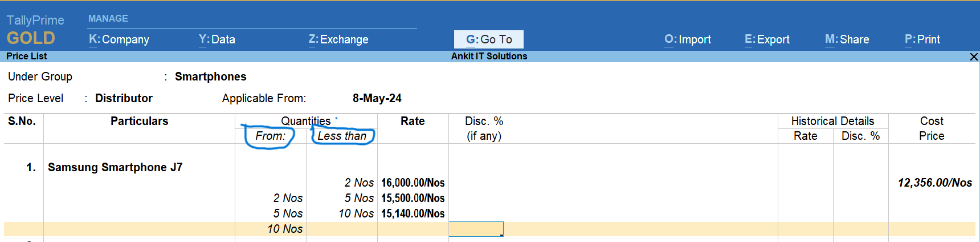Open the K:Company menu
This screenshot has height=242, width=980.
119,39
